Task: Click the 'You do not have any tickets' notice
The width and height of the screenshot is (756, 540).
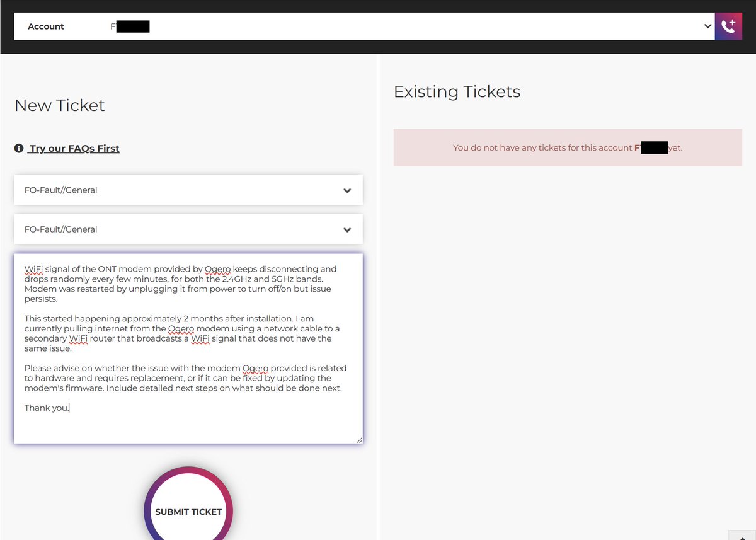Action: 568,148
